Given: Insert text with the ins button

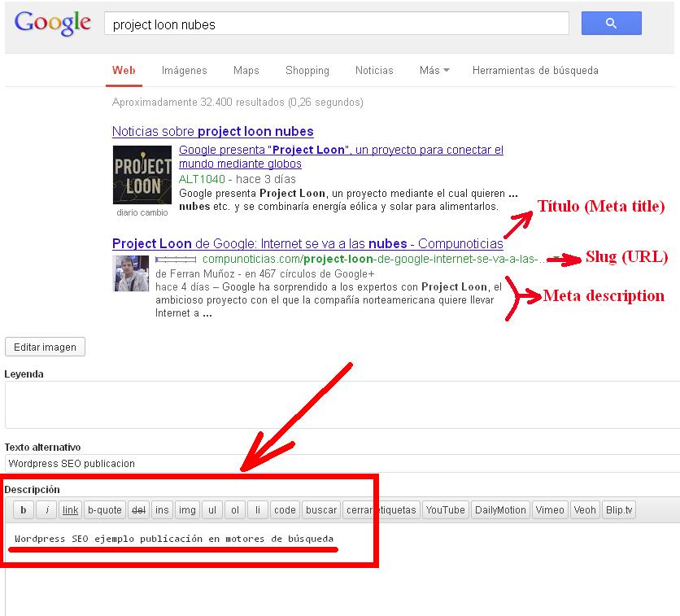Looking at the screenshot, I should click(x=162, y=509).
